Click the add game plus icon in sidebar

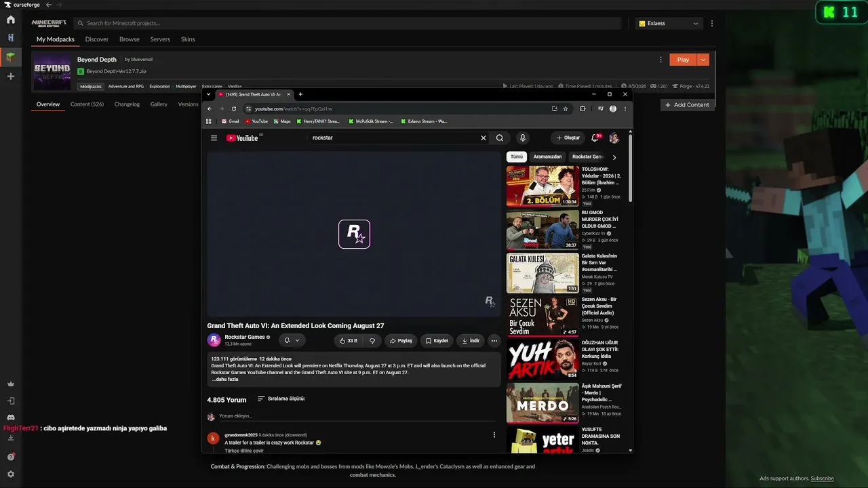11,77
